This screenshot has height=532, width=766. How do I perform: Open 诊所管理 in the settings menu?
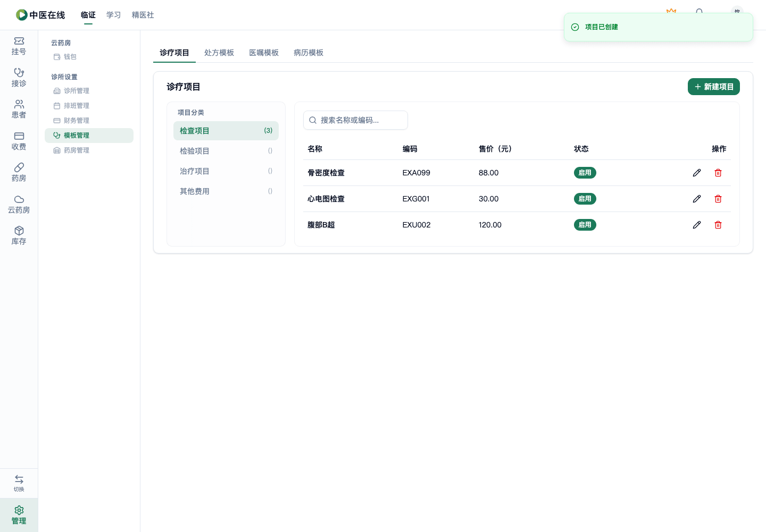point(89,91)
